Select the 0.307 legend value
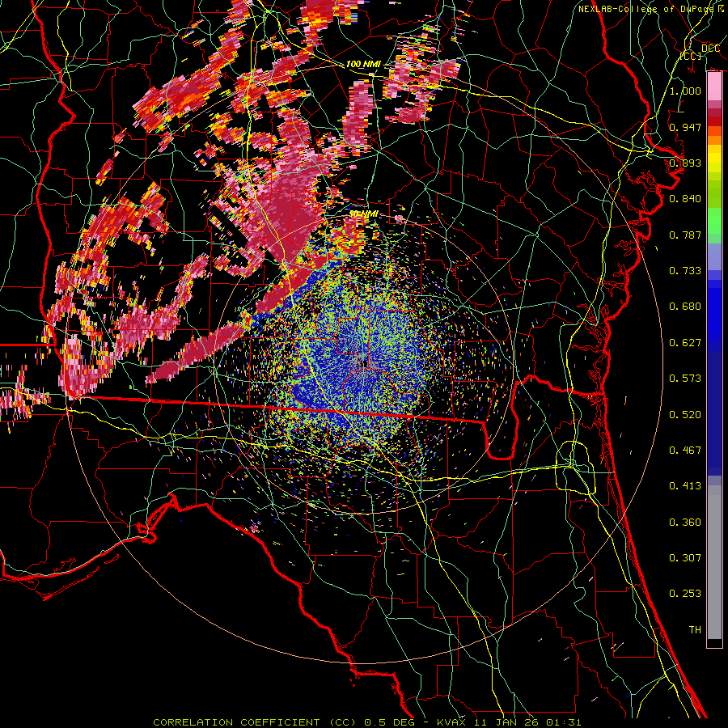This screenshot has height=728, width=728. (685, 558)
